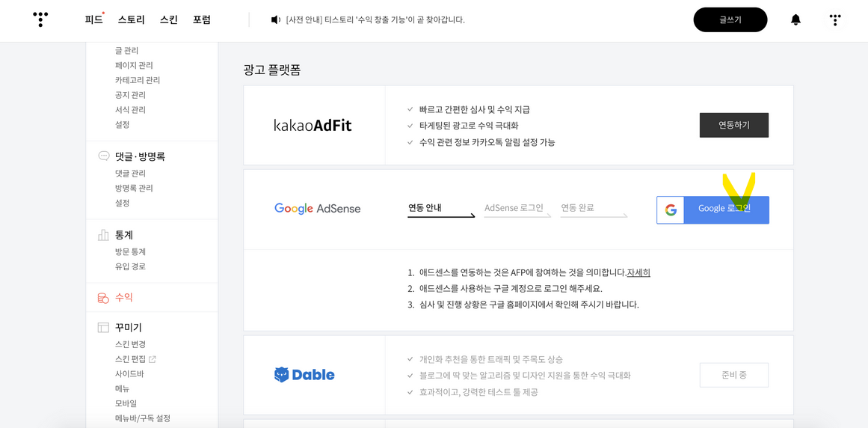Open the 수익 menu item
The width and height of the screenshot is (868, 428).
tap(123, 298)
